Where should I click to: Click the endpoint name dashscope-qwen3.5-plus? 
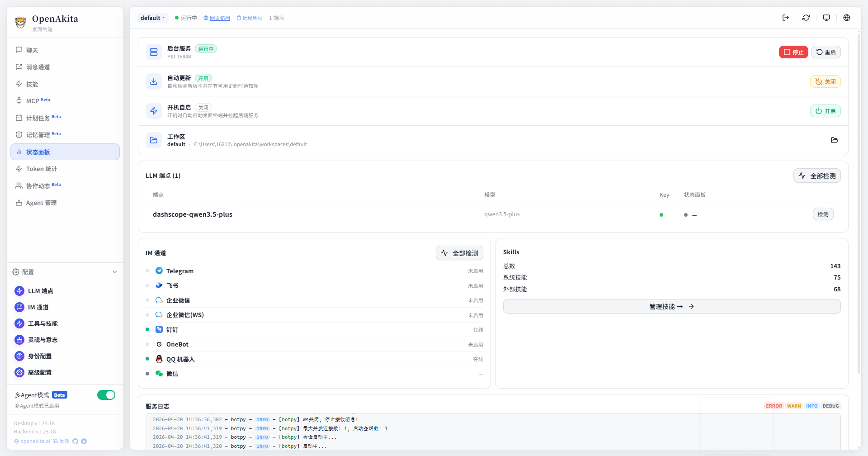tap(193, 214)
